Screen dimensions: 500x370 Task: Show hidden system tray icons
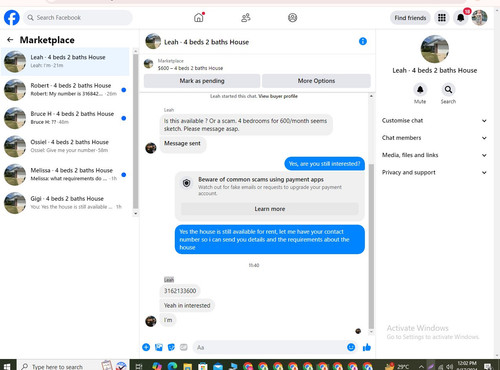421,367
